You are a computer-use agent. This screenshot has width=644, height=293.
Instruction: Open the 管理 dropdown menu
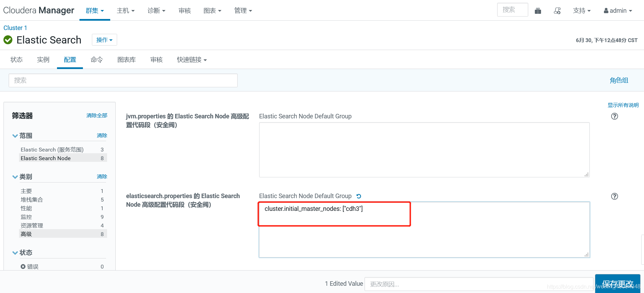pos(243,11)
